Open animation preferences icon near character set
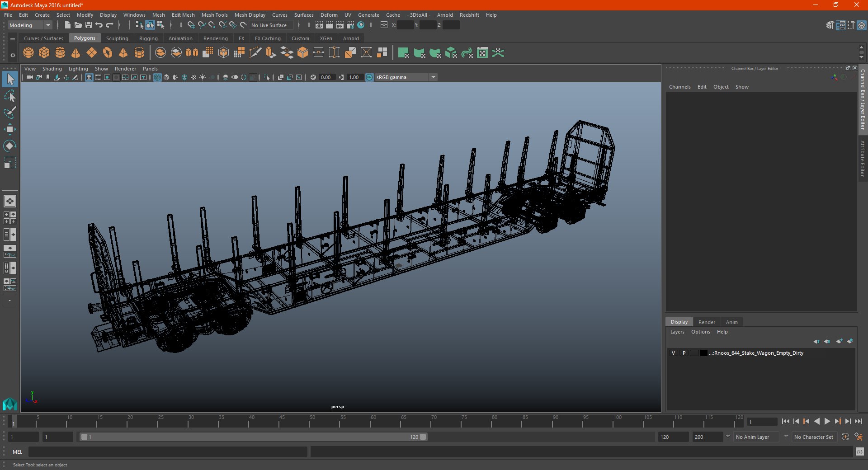Image resolution: width=868 pixels, height=470 pixels. (859, 437)
